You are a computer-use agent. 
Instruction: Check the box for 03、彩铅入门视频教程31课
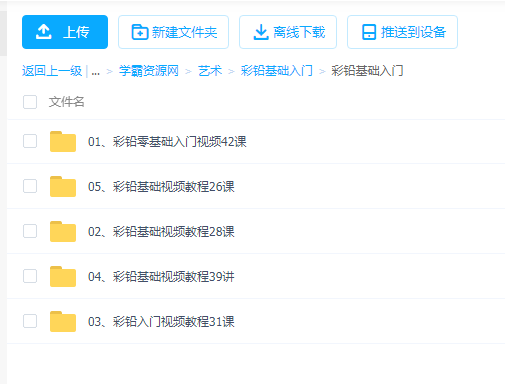pos(30,321)
